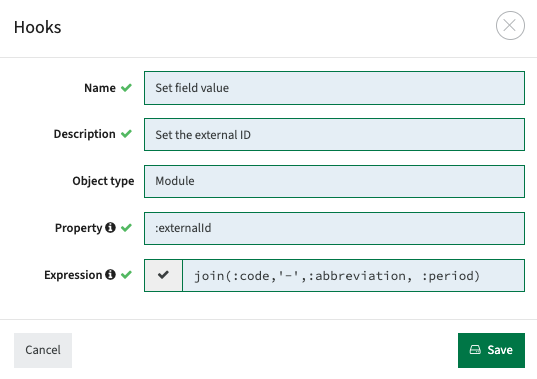Click the Description label
The height and width of the screenshot is (379, 537).
point(85,134)
